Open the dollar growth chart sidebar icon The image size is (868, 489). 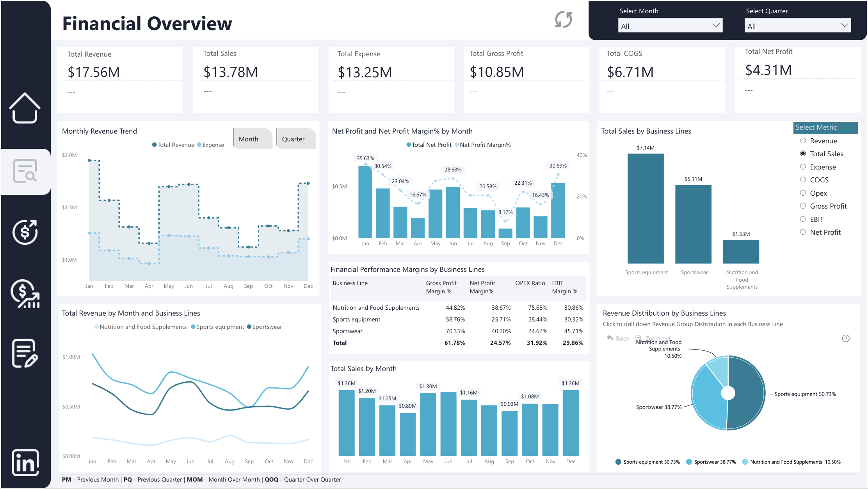coord(25,294)
